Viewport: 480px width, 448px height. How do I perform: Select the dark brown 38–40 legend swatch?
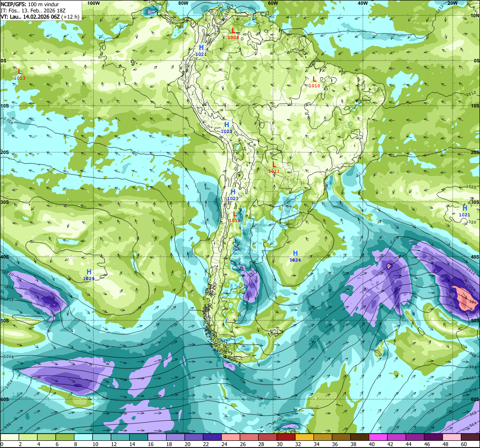tap(360, 437)
